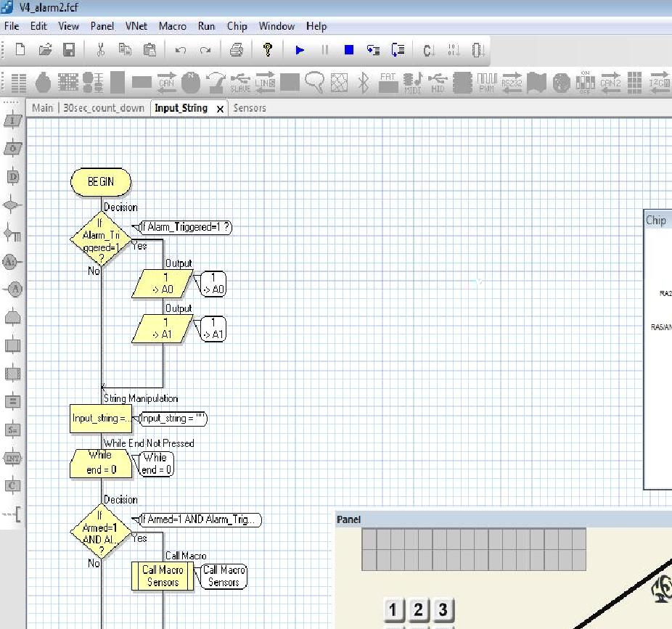Select the BEGIN flowchart block
Screen dimensions: 672x629
point(101,181)
